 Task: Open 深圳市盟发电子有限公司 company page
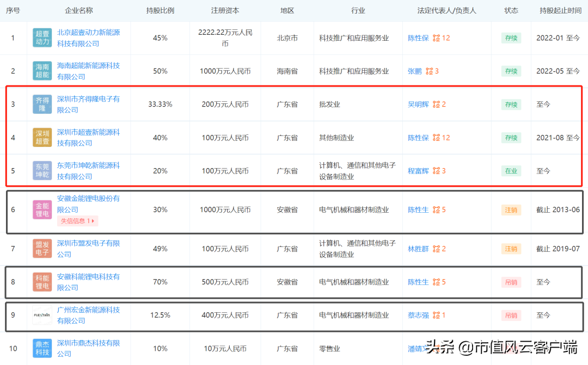click(x=89, y=249)
